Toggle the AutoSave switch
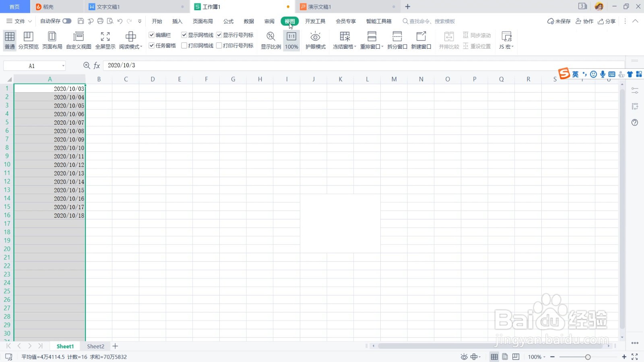The height and width of the screenshot is (362, 644). pos(67,21)
